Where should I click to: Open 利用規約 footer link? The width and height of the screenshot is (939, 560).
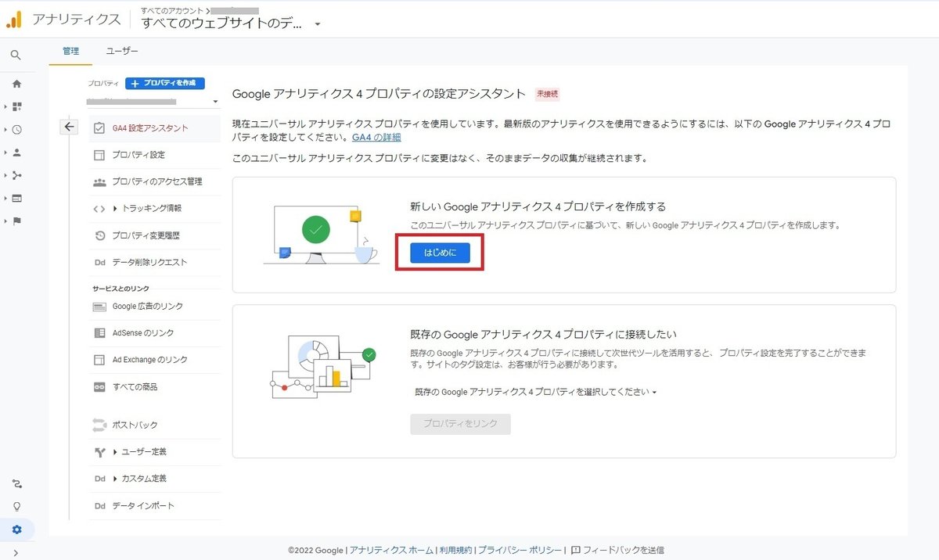(x=455, y=551)
